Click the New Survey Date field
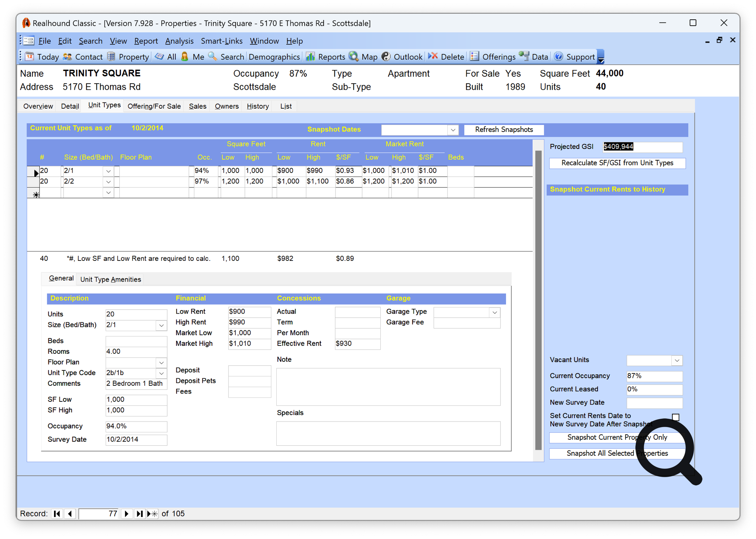The width and height of the screenshot is (756, 539). point(654,403)
